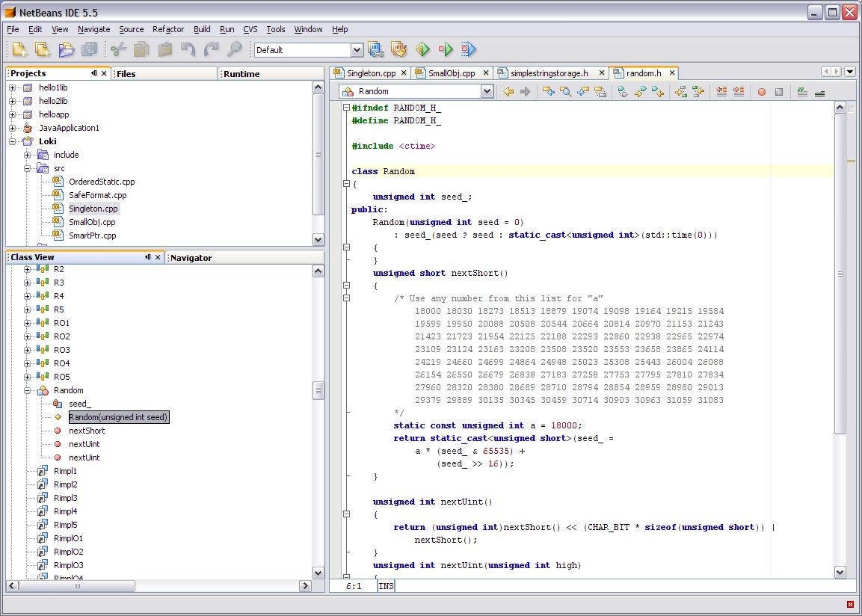Open the File menu

[x=13, y=29]
